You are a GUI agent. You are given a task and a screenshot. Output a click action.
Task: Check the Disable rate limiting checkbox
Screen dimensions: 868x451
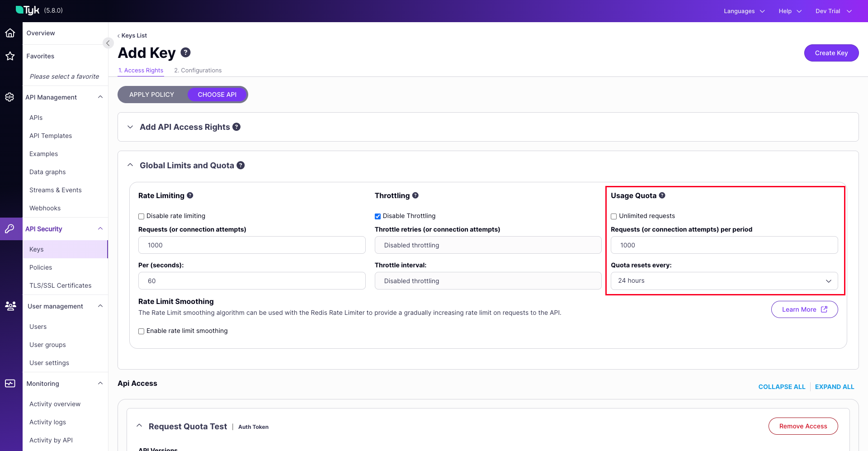pyautogui.click(x=141, y=216)
